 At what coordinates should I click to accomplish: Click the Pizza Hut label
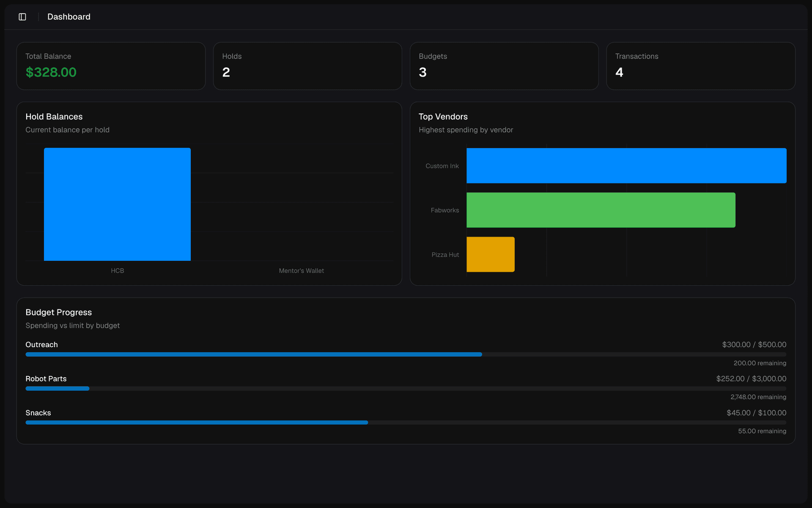pos(445,255)
